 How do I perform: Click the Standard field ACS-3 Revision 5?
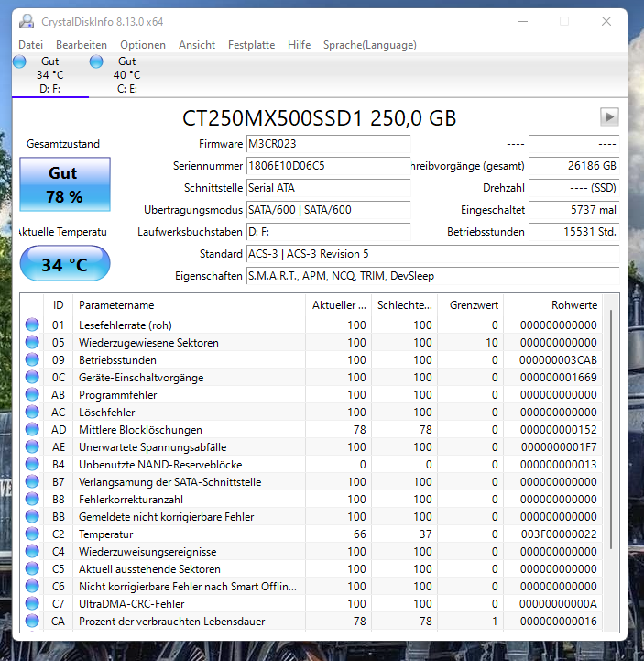pos(432,254)
